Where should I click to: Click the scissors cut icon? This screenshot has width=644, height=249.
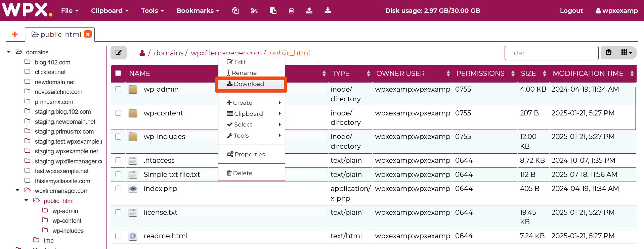pos(254,10)
